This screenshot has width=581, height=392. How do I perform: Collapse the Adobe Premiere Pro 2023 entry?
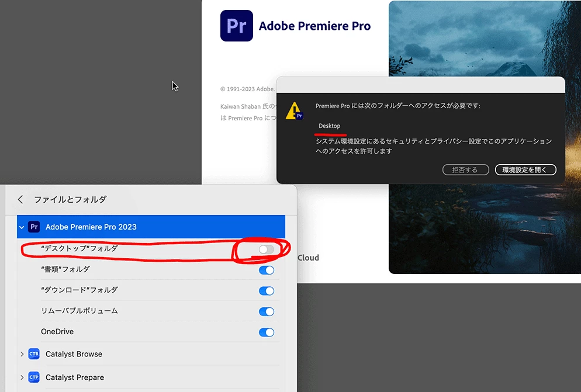click(x=22, y=227)
